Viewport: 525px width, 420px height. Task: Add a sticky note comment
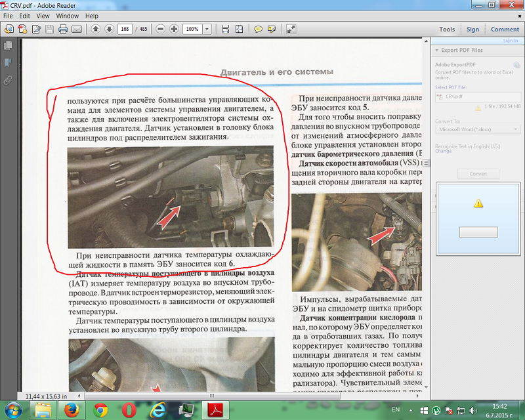coord(259,30)
